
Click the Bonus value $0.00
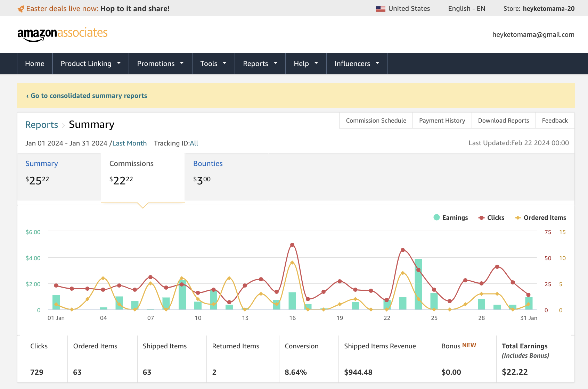[x=451, y=372]
